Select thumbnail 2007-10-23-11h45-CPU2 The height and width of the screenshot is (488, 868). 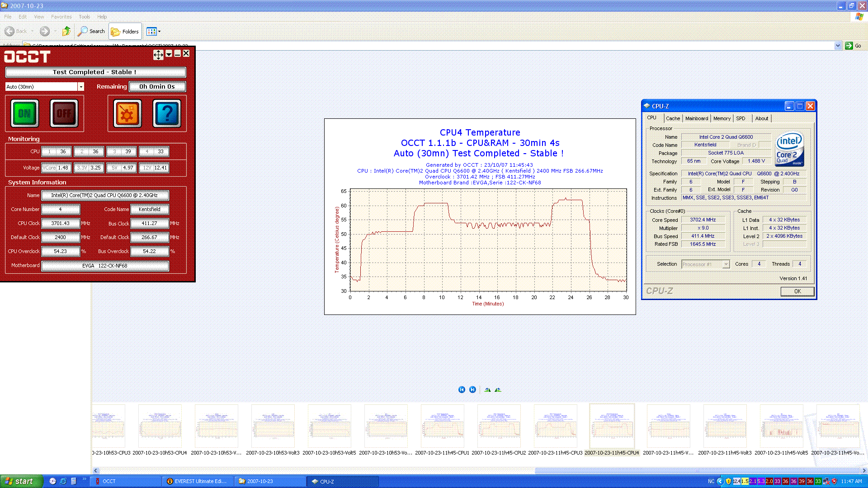click(x=499, y=429)
